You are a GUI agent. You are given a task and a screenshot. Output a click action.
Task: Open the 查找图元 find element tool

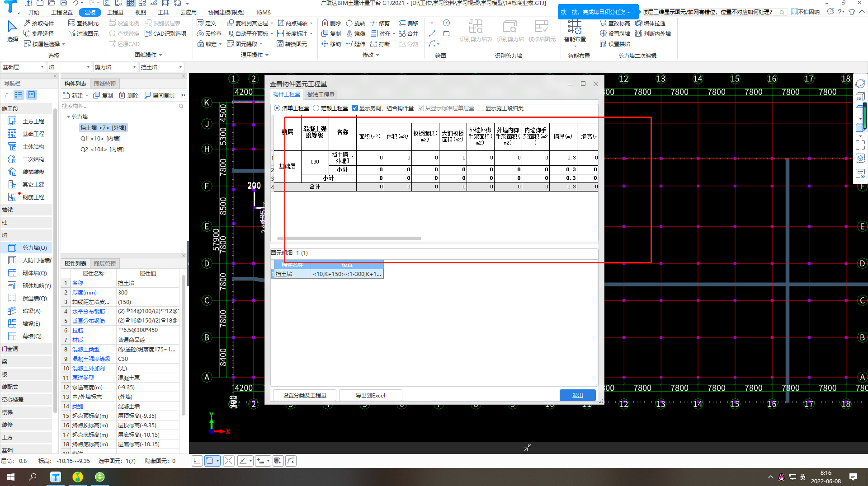(x=83, y=23)
